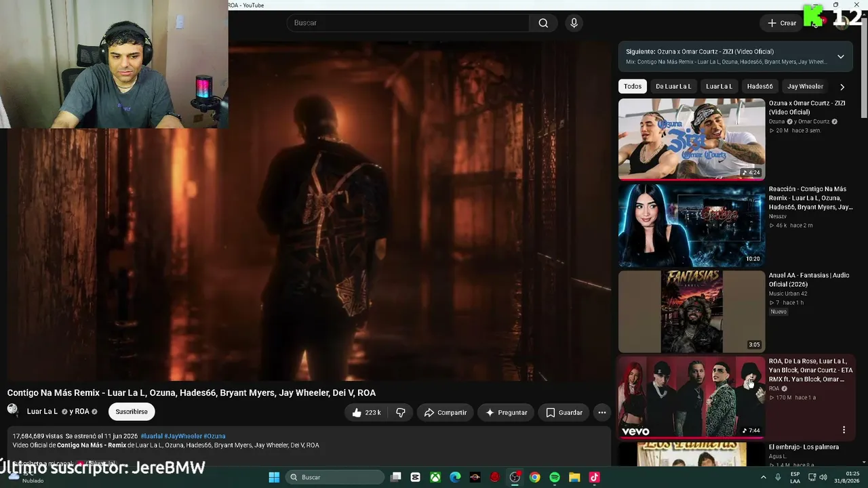The image size is (868, 488).
Task: Like the video with thumbs up
Action: (366, 412)
